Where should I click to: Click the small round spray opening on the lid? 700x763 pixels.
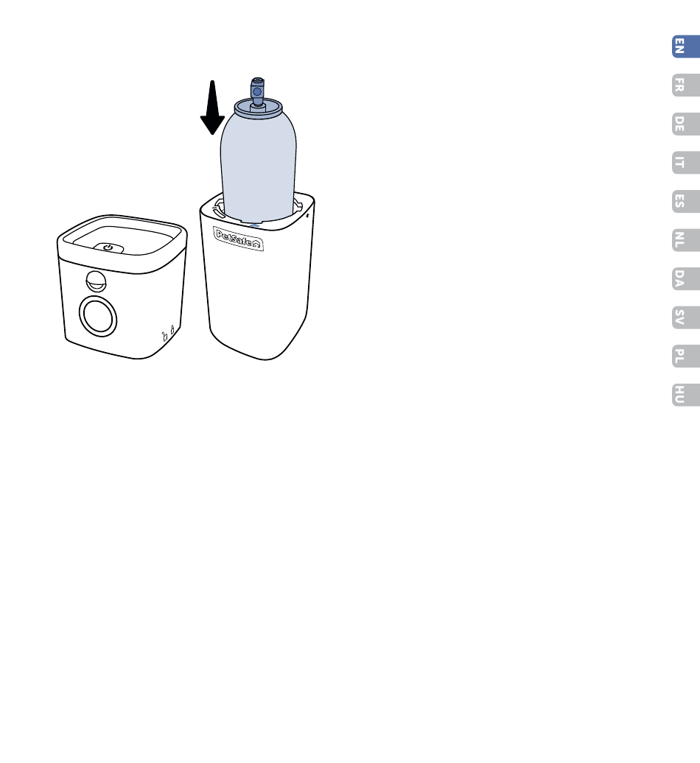[x=96, y=281]
